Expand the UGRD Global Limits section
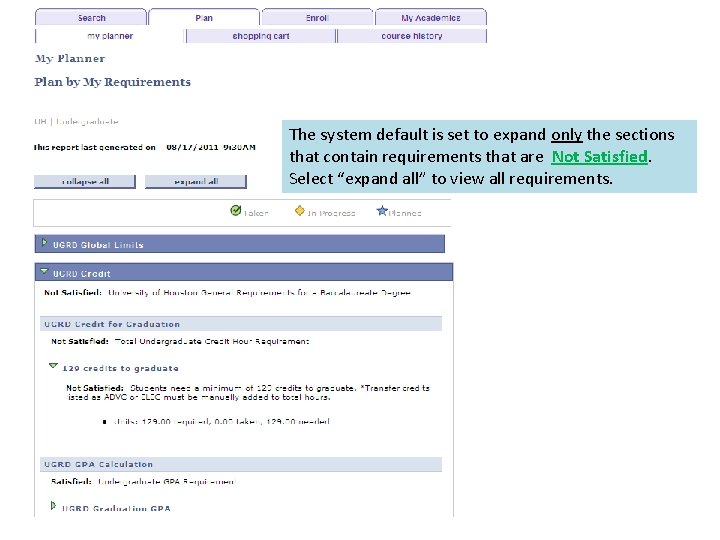Screen dimensions: 720x540 pyautogui.click(x=45, y=243)
